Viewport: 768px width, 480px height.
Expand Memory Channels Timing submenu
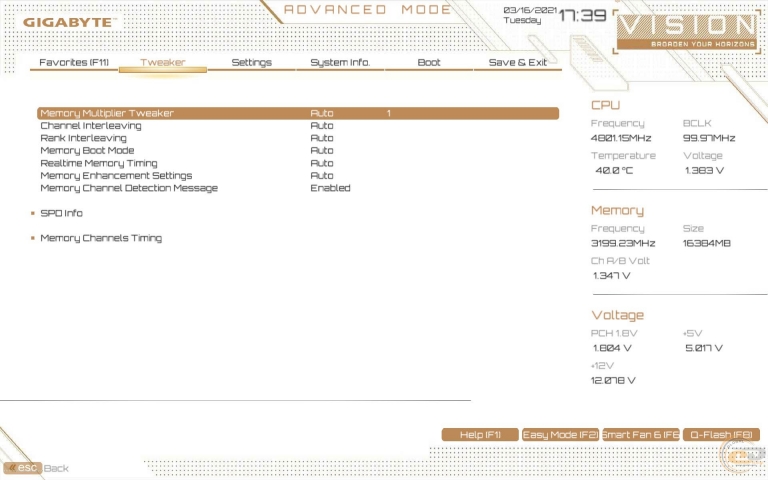101,238
